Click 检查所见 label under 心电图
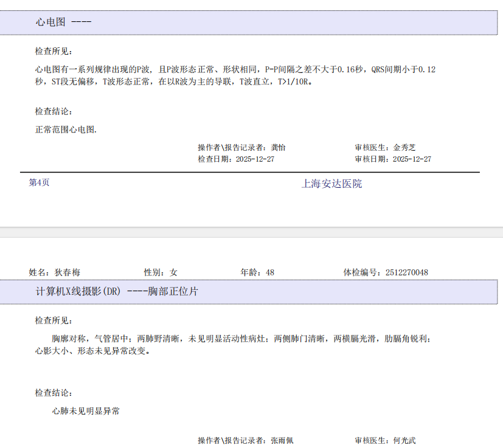 (54, 51)
